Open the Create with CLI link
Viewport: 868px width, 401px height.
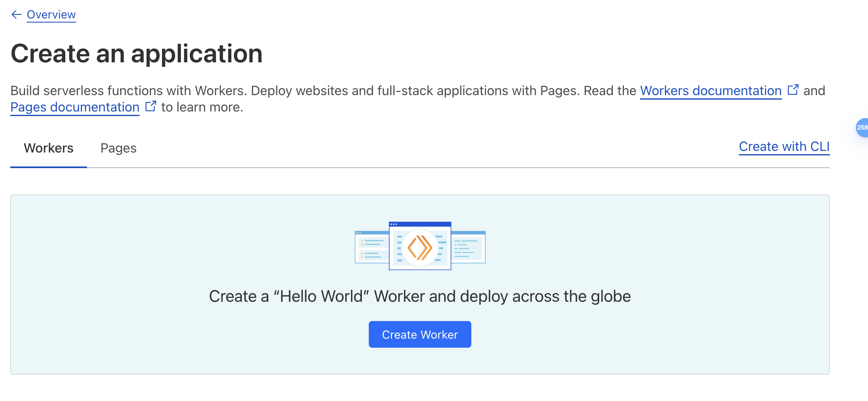point(784,146)
